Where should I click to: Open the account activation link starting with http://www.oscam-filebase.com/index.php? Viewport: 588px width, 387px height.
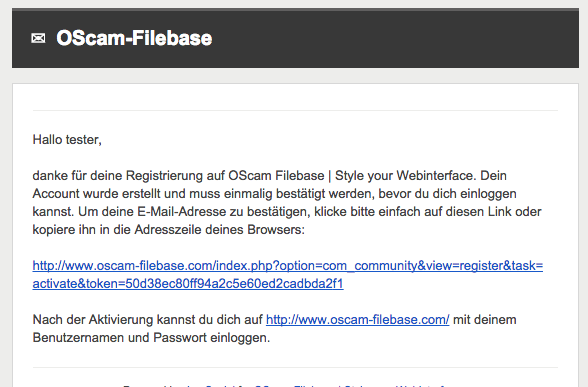tap(288, 274)
